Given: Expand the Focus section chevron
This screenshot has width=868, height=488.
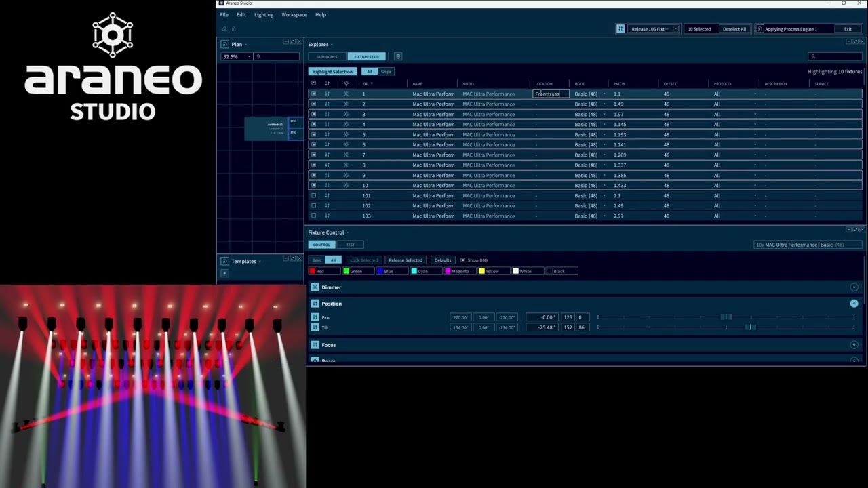Looking at the screenshot, I should pos(854,345).
